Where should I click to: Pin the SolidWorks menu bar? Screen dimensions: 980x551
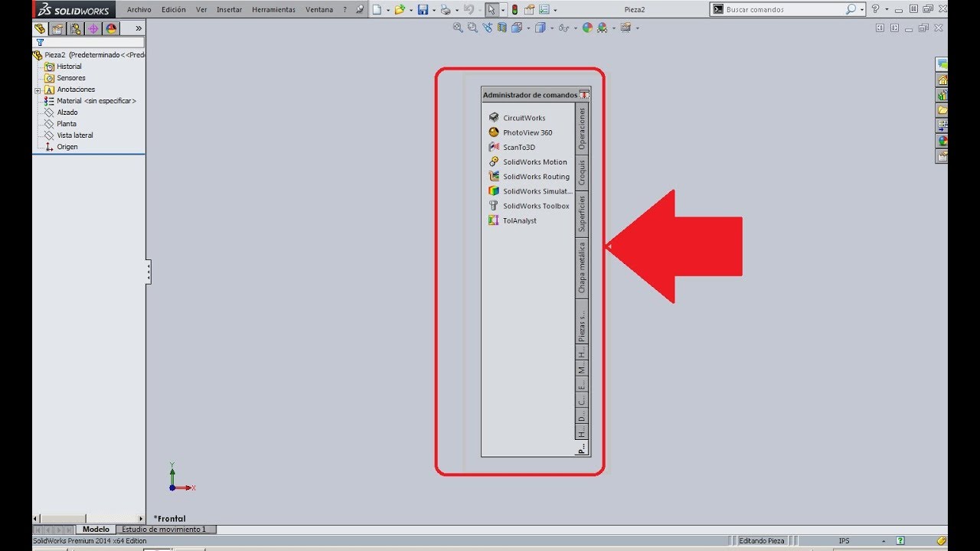pyautogui.click(x=361, y=10)
